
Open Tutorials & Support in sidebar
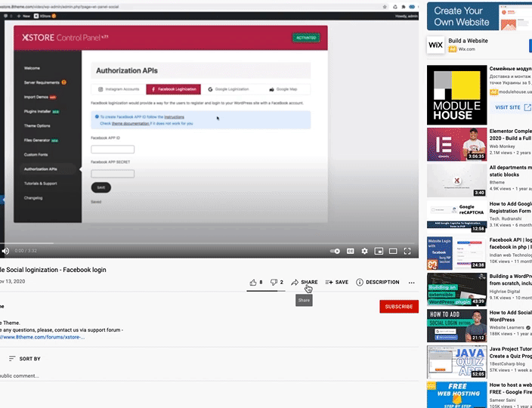point(40,184)
